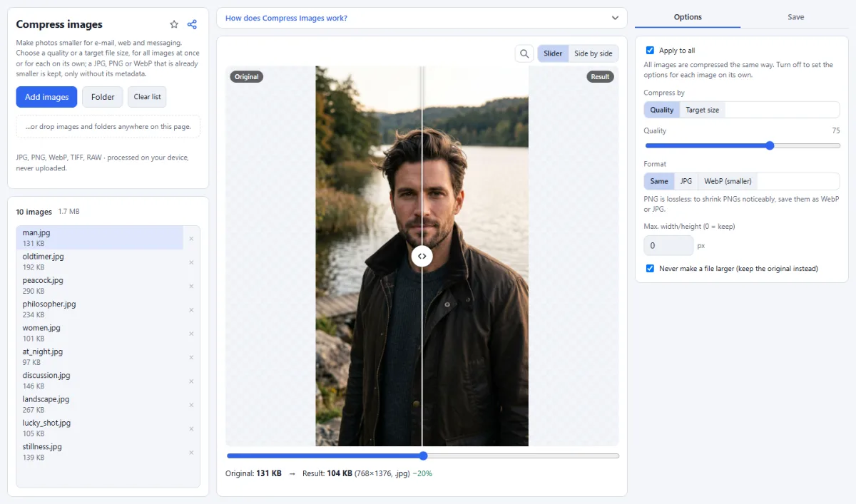
Task: Select at_night.jpg in the image list
Action: tap(100, 357)
